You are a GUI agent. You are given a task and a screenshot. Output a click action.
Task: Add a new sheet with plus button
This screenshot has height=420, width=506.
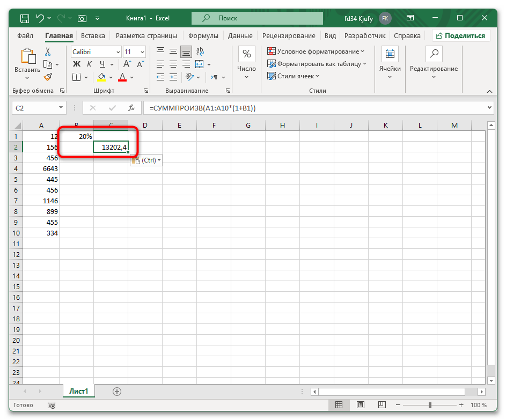[117, 391]
